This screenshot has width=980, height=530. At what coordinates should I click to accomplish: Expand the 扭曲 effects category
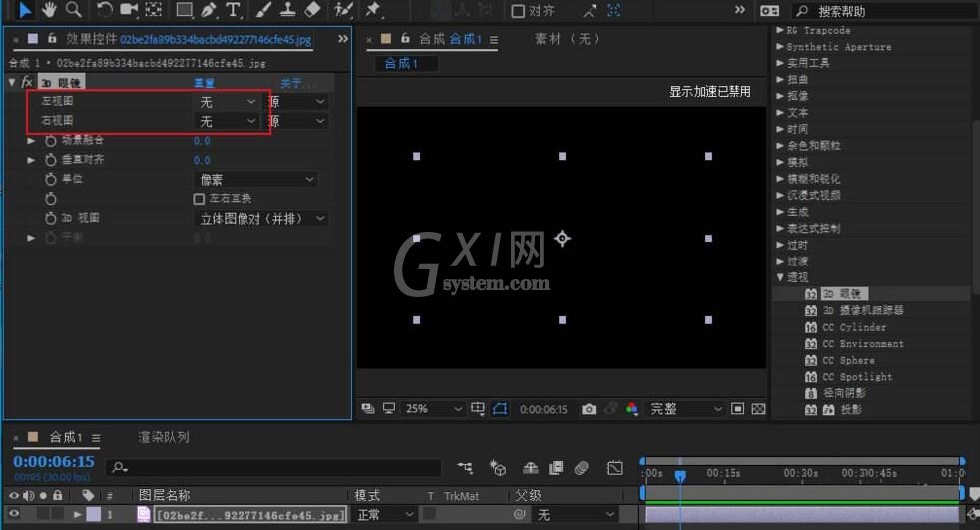(x=780, y=80)
